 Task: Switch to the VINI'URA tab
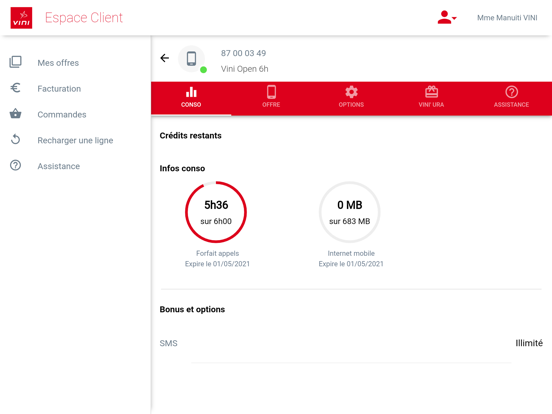point(431,98)
